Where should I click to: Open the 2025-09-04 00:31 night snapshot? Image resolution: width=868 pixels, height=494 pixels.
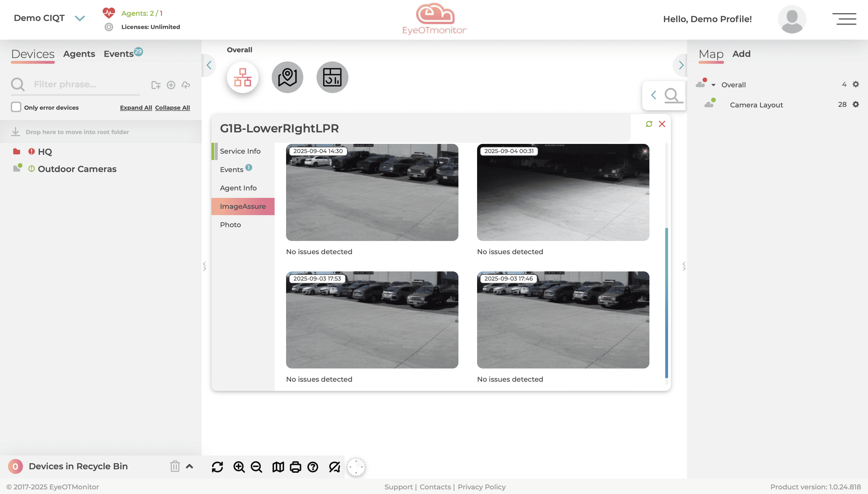(x=563, y=193)
